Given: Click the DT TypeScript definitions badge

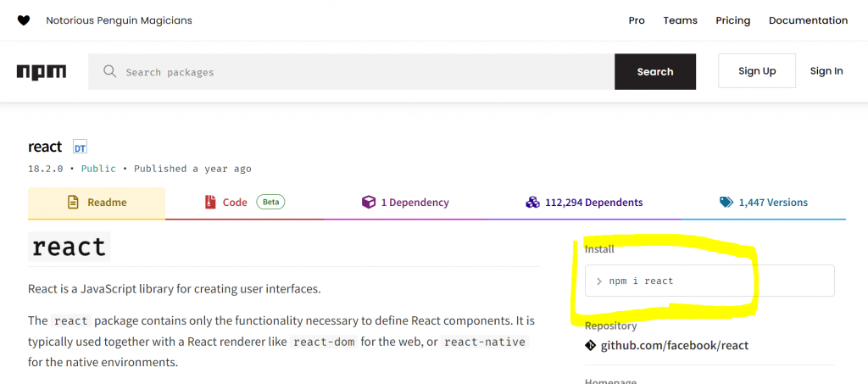Looking at the screenshot, I should click(81, 147).
